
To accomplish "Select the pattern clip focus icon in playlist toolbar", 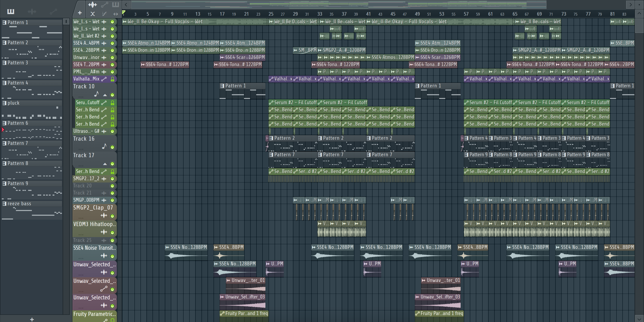I will pos(116,4).
